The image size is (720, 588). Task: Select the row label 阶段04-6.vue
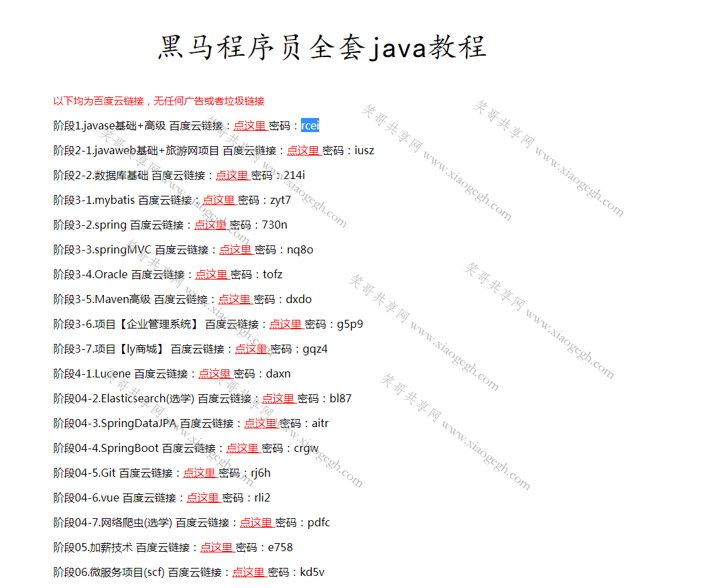click(86, 497)
